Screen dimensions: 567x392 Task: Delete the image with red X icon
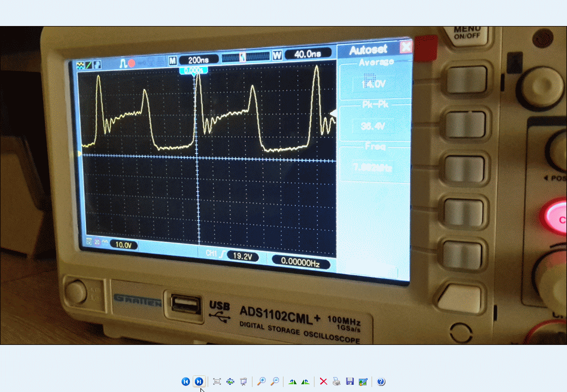(323, 381)
